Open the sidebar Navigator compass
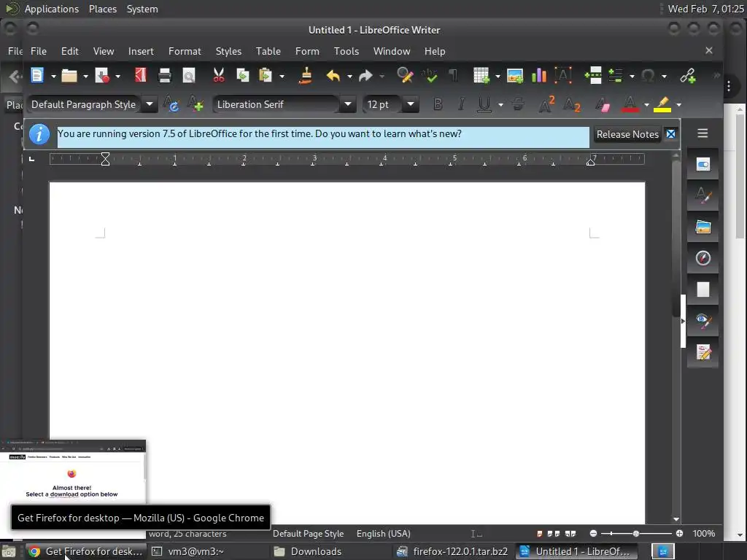The height and width of the screenshot is (560, 747). click(703, 257)
